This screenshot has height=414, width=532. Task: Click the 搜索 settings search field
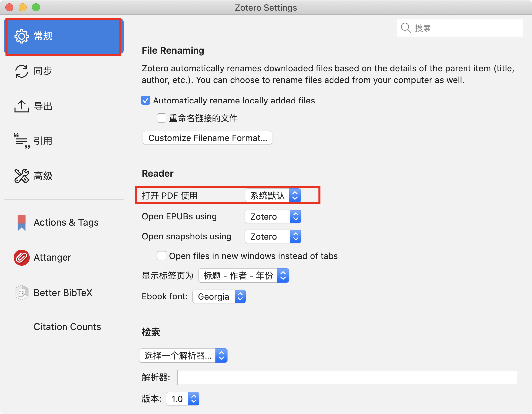click(x=465, y=28)
